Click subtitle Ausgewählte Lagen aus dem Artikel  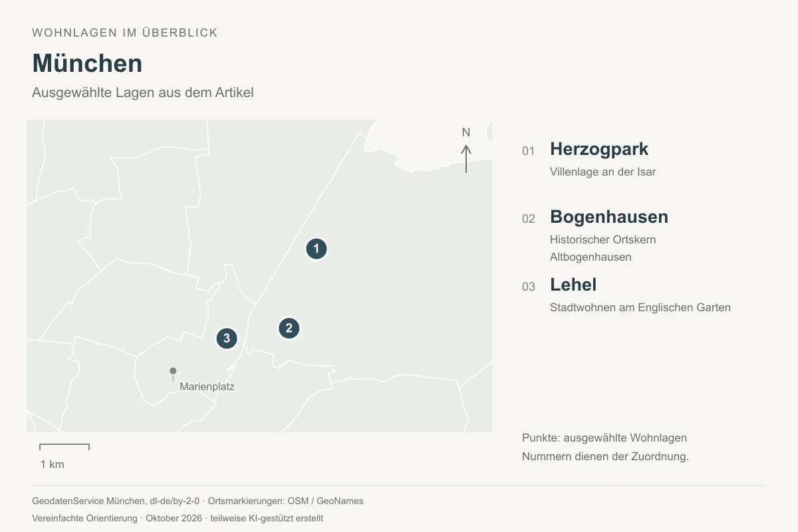143,92
